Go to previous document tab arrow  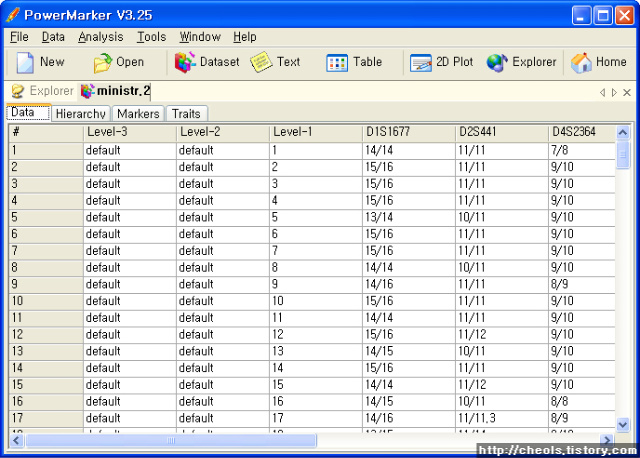(602, 93)
